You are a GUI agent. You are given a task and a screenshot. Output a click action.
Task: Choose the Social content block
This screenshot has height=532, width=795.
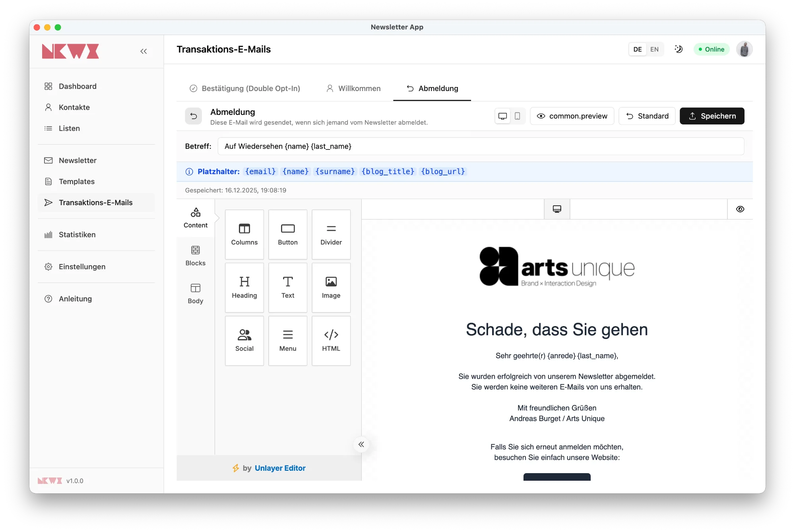click(244, 340)
